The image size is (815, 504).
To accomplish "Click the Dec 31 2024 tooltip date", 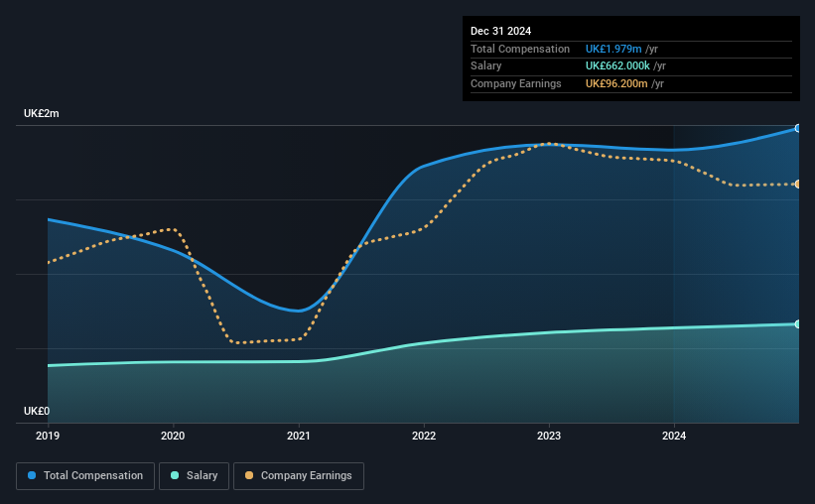I will 500,31.
